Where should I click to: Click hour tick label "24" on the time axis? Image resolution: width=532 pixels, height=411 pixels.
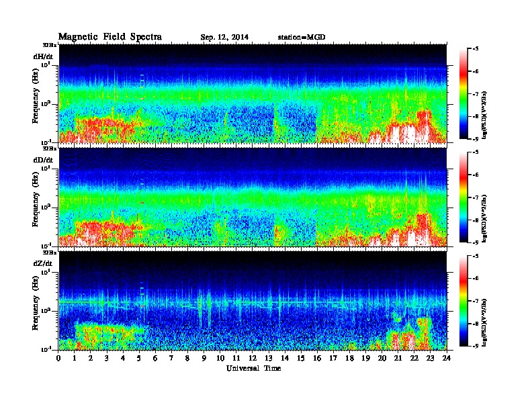(x=446, y=358)
